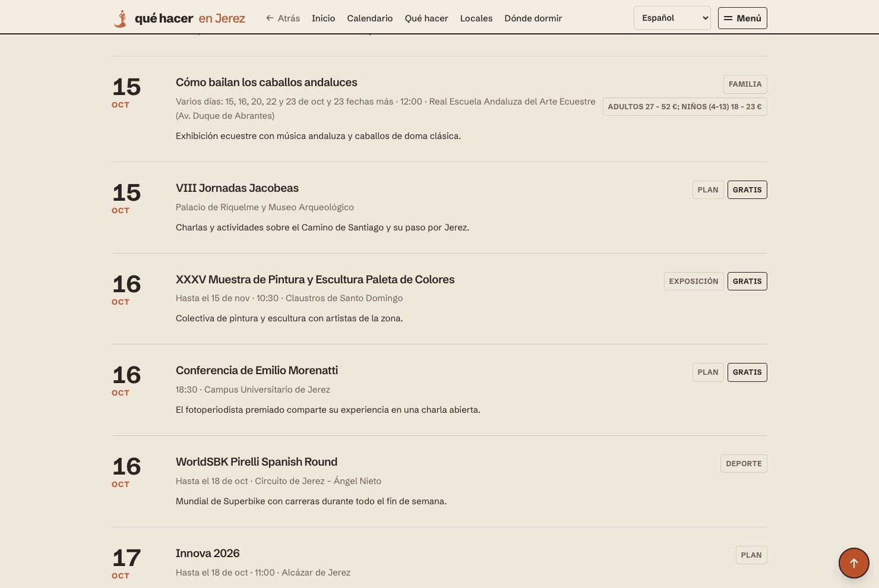Open XXXV Muestra de Pintura y Escultura event

[x=315, y=280]
